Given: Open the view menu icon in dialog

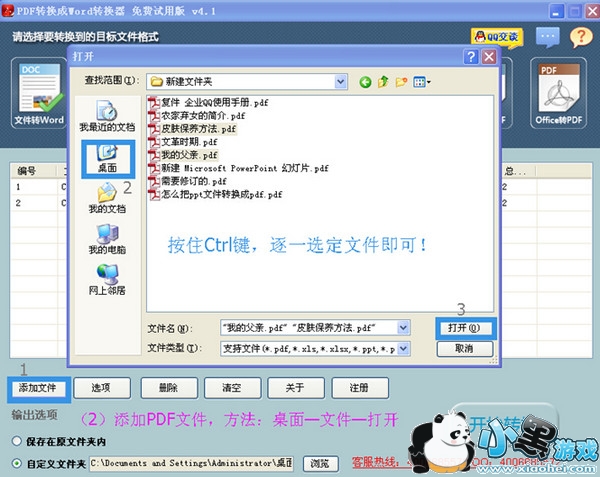Looking at the screenshot, I should [x=422, y=82].
